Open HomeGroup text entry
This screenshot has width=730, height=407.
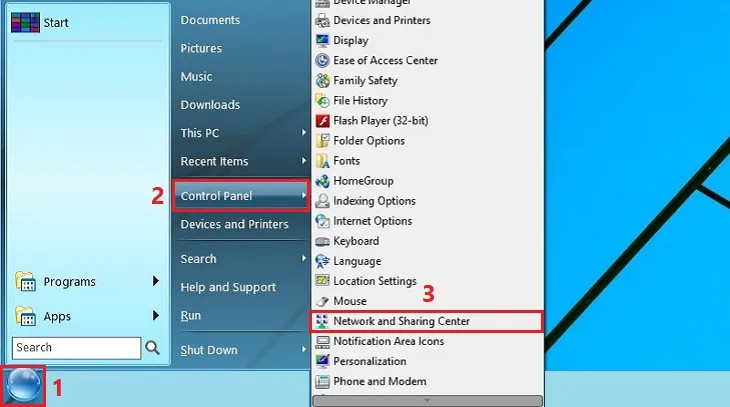pyautogui.click(x=363, y=181)
